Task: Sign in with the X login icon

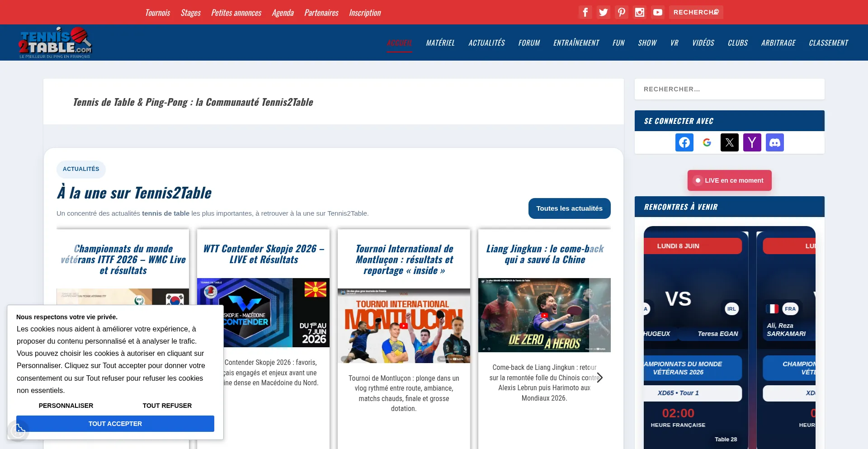Action: click(x=730, y=142)
